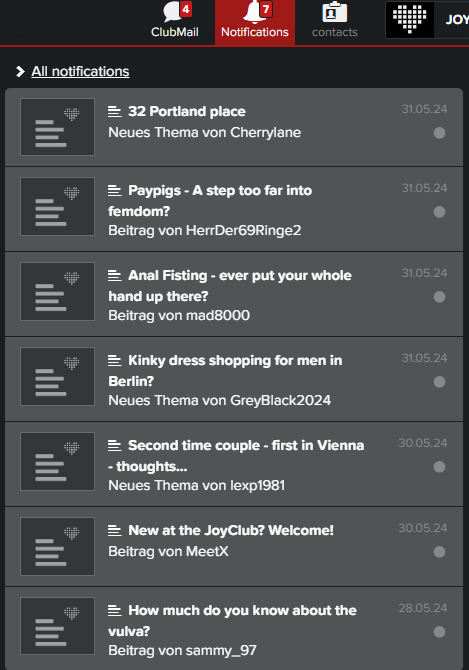The image size is (469, 670).
Task: Open the All notifications link
Action: 80,71
